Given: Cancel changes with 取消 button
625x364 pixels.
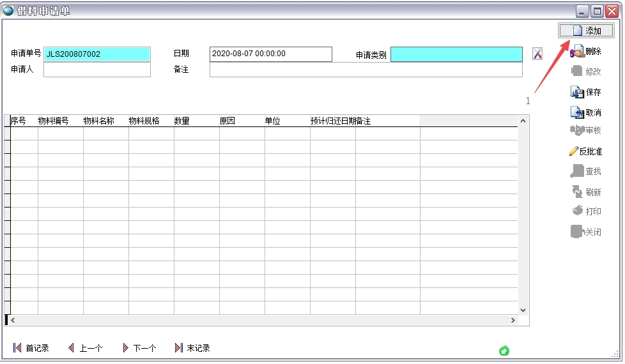Looking at the screenshot, I should (586, 112).
